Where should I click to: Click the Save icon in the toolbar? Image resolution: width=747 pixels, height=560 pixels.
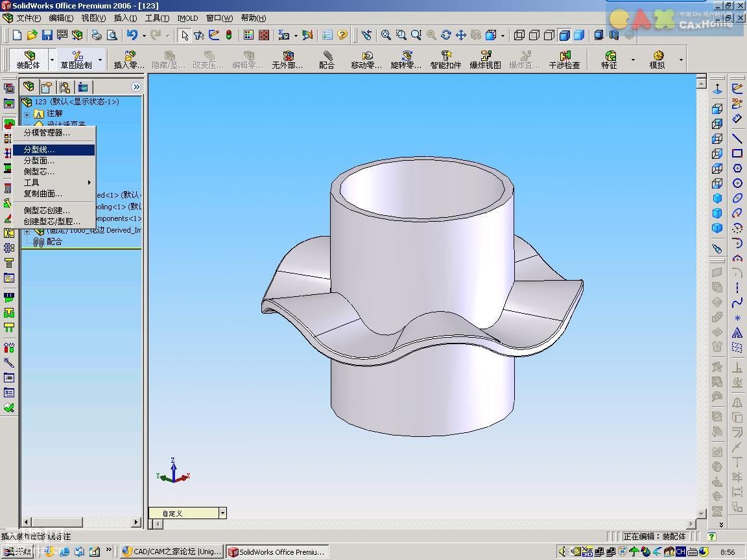pyautogui.click(x=47, y=35)
